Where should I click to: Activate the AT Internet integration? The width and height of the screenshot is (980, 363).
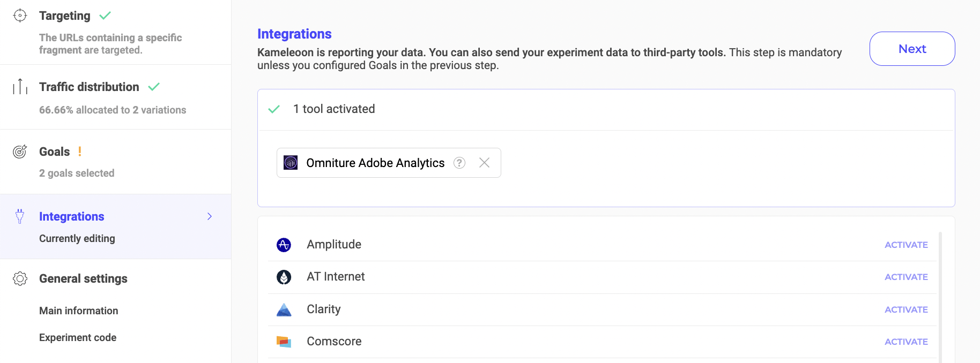coord(906,277)
